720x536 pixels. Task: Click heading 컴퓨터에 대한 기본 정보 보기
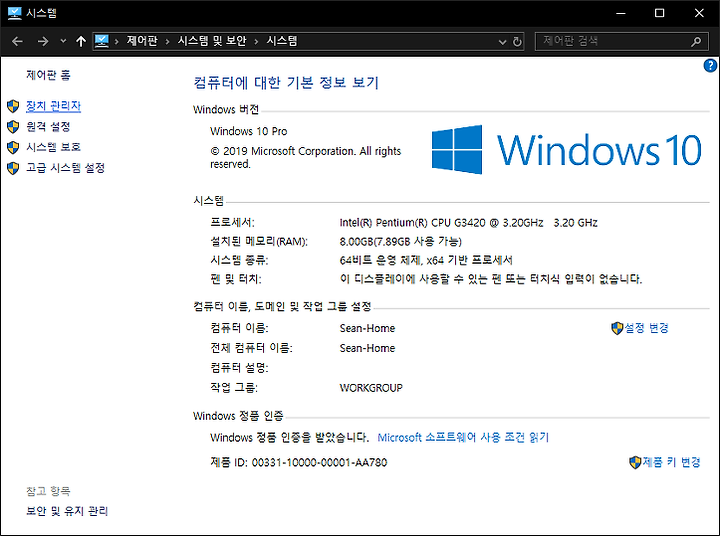286,83
